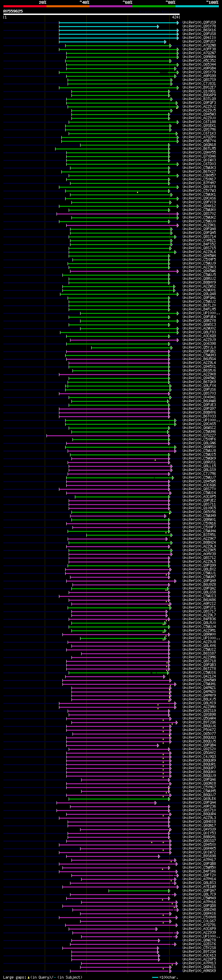Select label UniRef100_Q8L7C9

199,894
